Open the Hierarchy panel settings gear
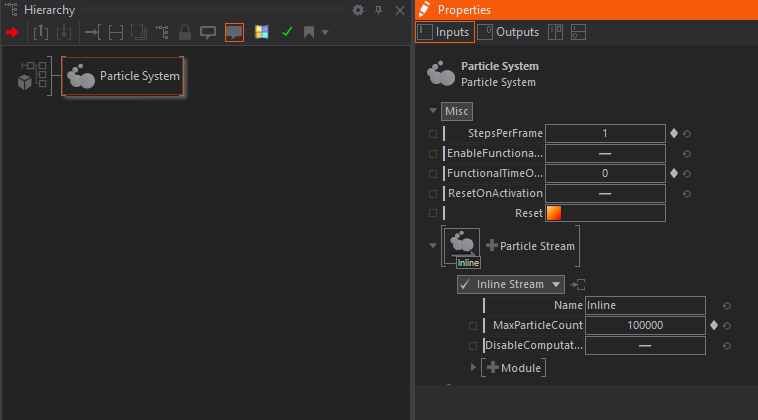758x420 pixels. tap(358, 10)
